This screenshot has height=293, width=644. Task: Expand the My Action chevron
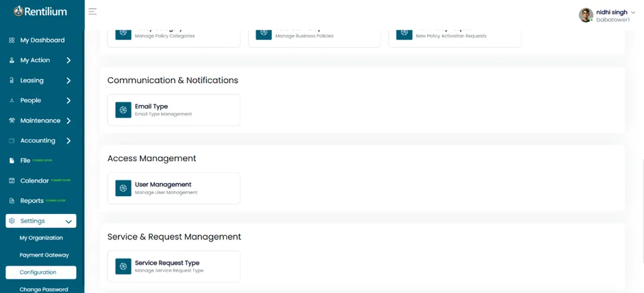point(69,60)
